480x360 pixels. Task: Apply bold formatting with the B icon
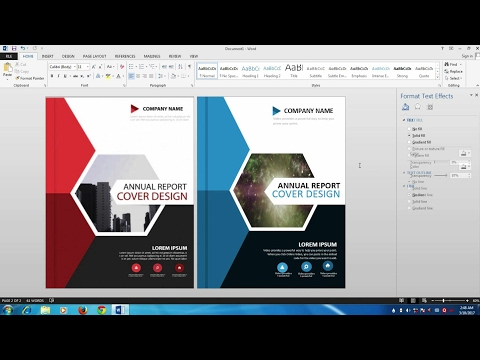(x=52, y=76)
